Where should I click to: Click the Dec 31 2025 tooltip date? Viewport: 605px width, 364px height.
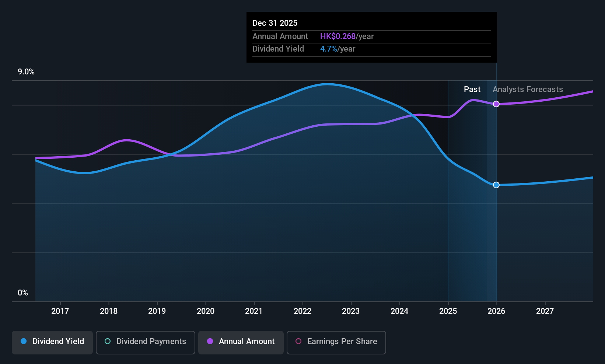275,23
